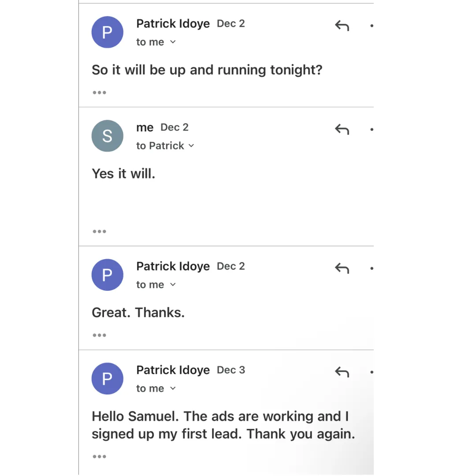Show trimmed content under 'Hello Samuel' message
Screen dimensions: 476x476
[99, 457]
